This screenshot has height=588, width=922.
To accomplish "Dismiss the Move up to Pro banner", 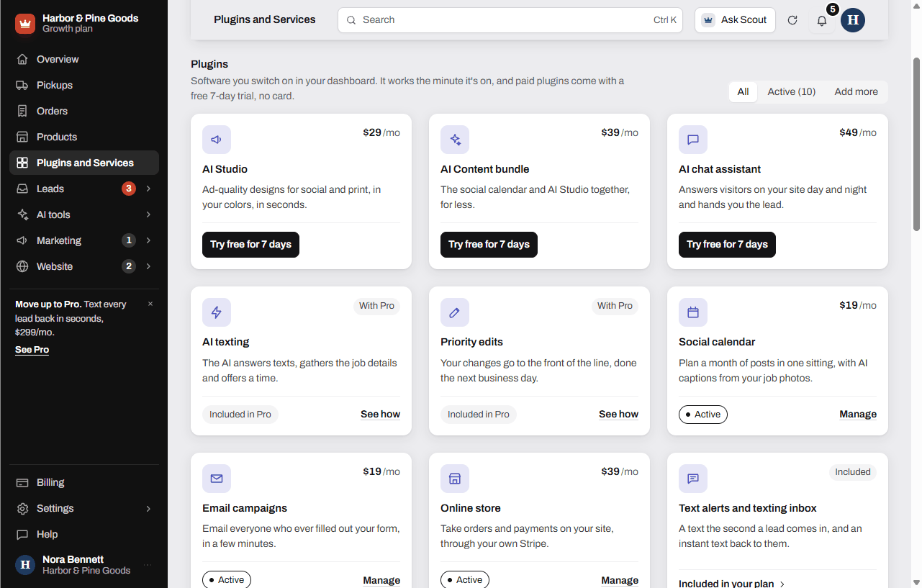I will 150,304.
